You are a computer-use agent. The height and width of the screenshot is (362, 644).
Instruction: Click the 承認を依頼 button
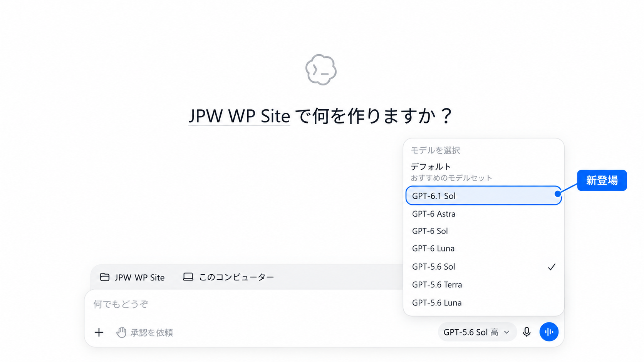click(144, 332)
